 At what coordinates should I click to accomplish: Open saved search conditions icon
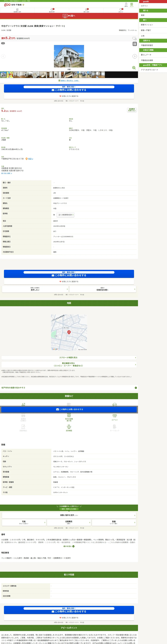[x=86, y=10]
